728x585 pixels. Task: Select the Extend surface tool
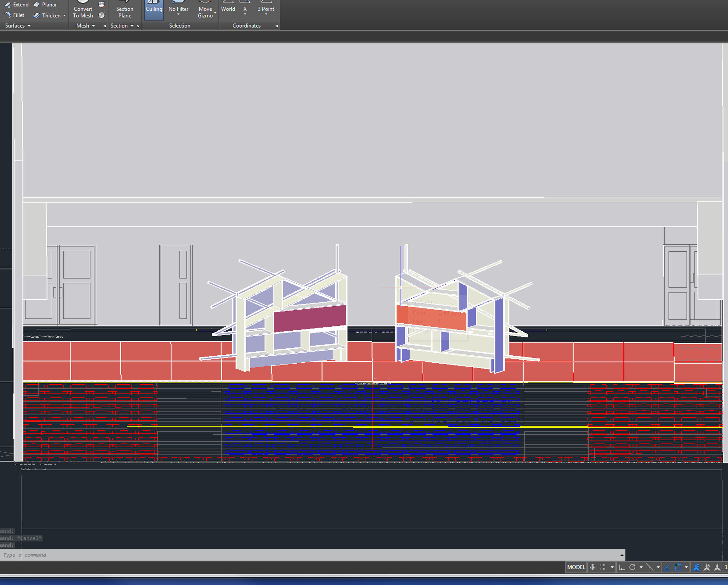point(16,5)
